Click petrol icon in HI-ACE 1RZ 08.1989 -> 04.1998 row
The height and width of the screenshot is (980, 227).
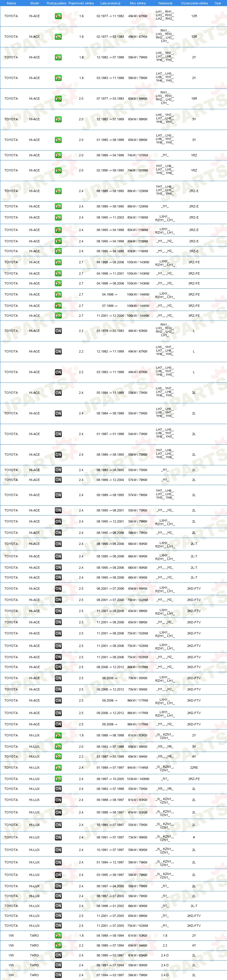coord(58,155)
